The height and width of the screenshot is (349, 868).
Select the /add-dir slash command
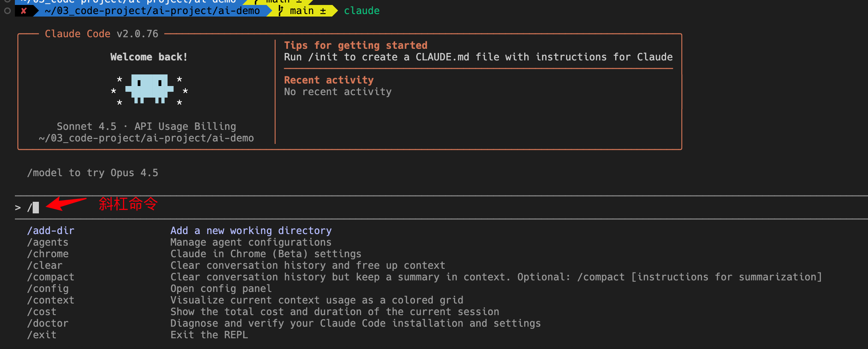pos(51,231)
